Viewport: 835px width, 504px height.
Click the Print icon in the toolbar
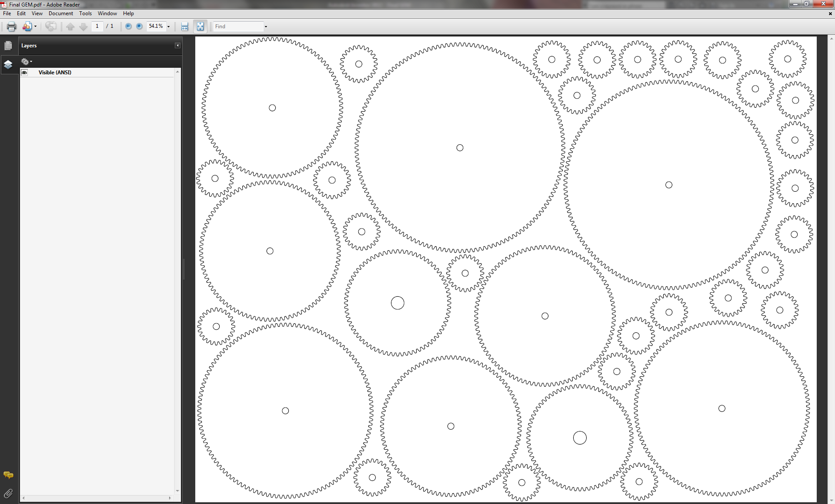tap(12, 27)
